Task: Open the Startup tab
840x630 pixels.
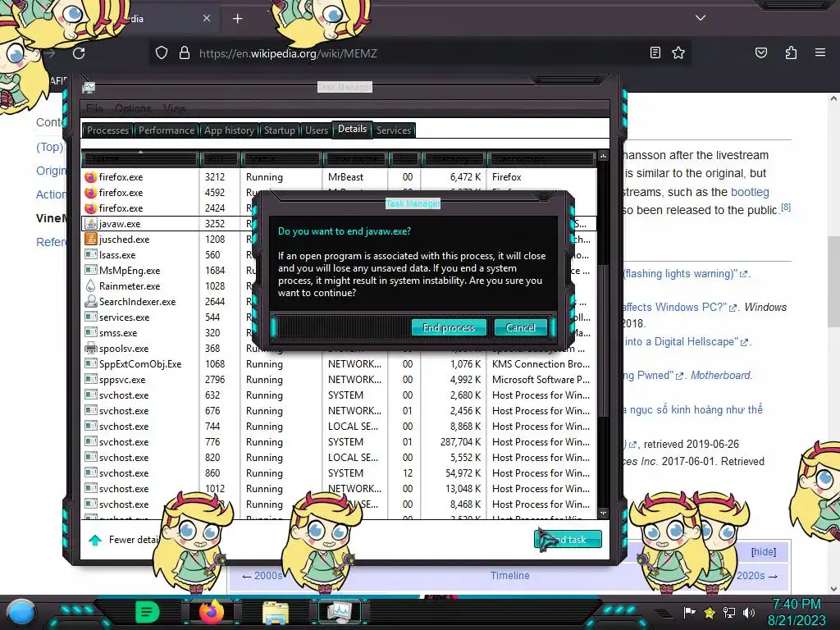Action: tap(279, 130)
